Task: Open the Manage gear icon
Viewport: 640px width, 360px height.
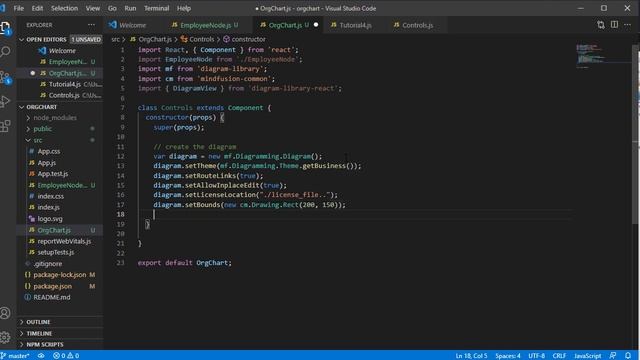Action: pos(5,337)
